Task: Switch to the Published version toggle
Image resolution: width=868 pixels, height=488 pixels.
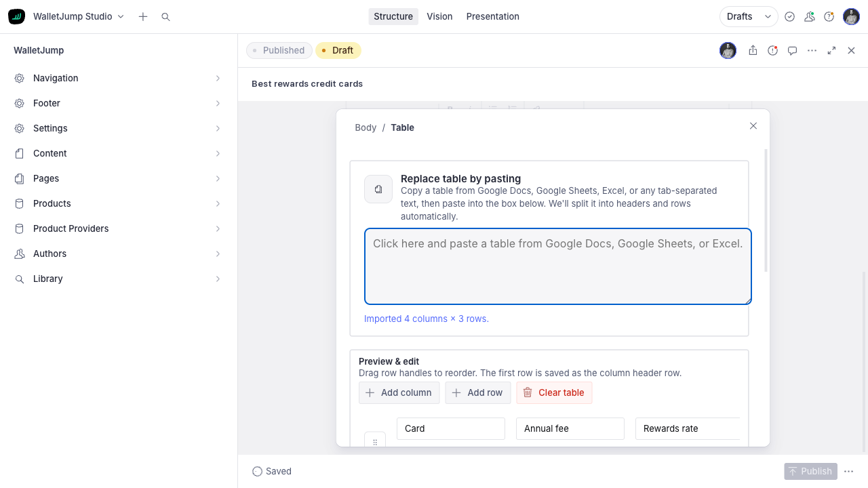Action: (279, 50)
